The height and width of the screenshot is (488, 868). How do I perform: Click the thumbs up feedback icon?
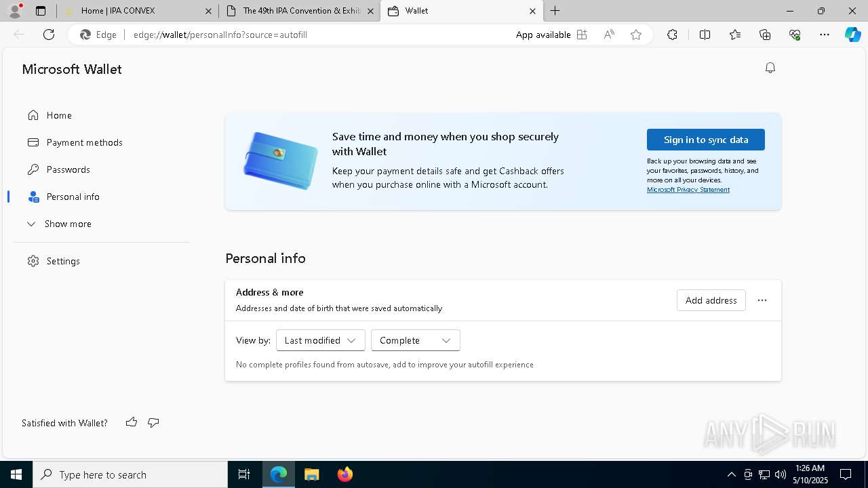[132, 422]
